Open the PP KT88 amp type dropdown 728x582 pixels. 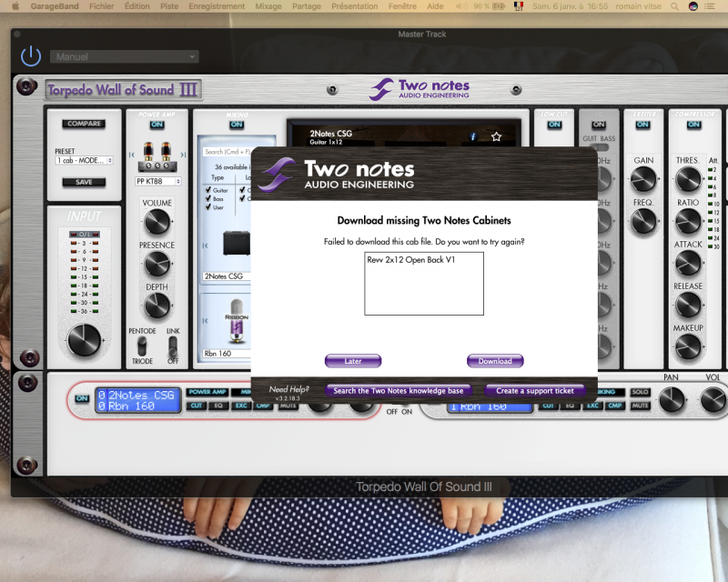click(157, 181)
